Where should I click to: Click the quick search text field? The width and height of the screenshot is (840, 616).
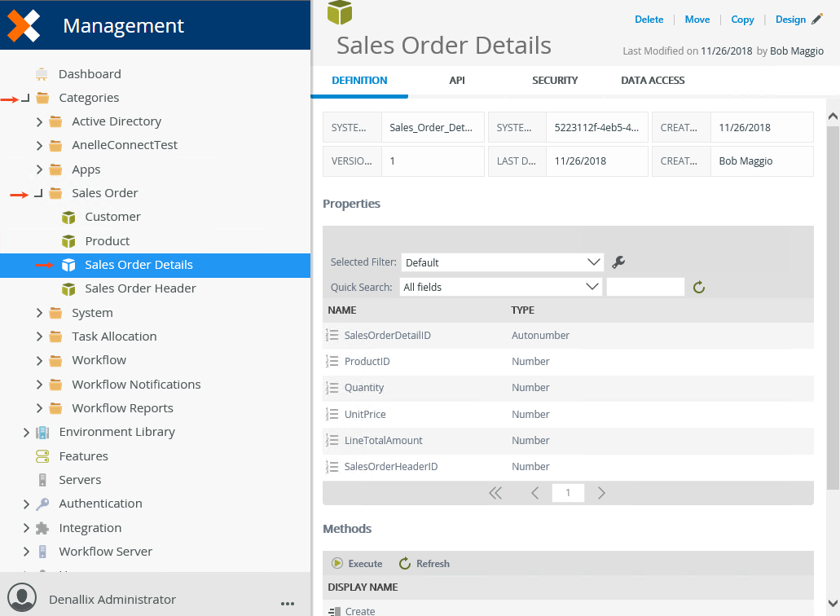[x=645, y=287]
